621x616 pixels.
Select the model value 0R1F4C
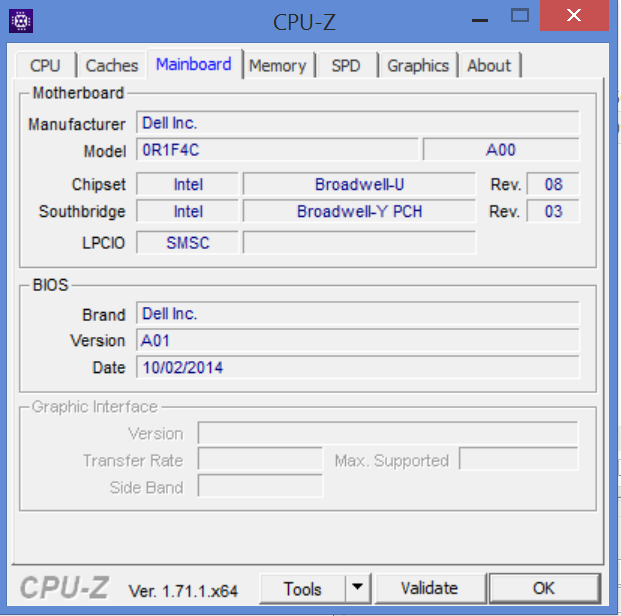click(x=277, y=150)
